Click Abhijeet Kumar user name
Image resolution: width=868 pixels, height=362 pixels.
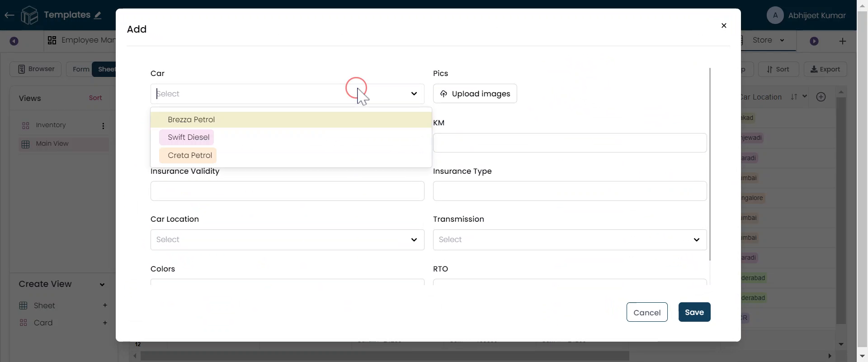[x=816, y=15]
